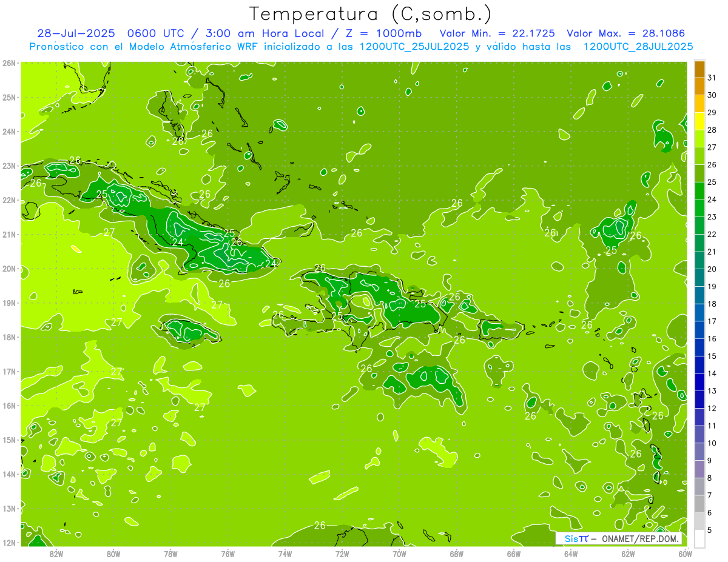Click the 15N latitude axis label
This screenshot has width=728, height=562.
(x=10, y=440)
